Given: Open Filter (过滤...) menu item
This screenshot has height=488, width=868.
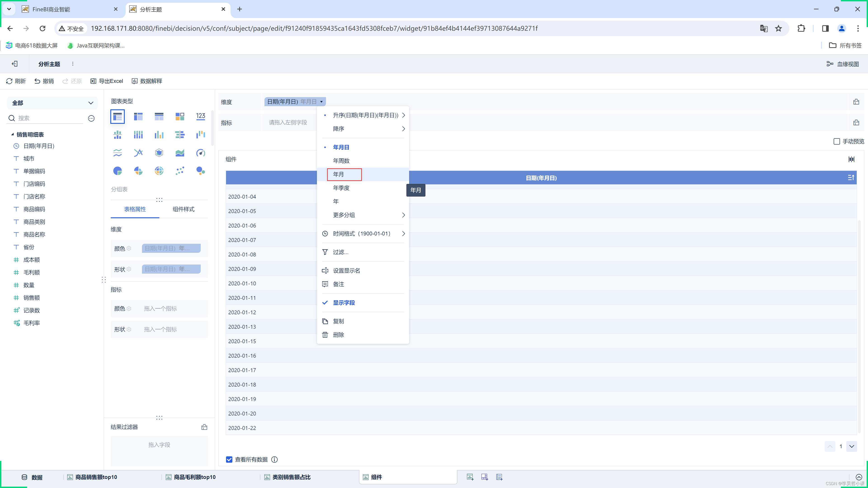Looking at the screenshot, I should [x=363, y=252].
